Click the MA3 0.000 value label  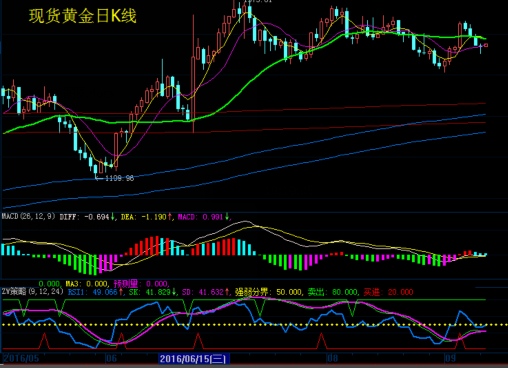point(87,284)
